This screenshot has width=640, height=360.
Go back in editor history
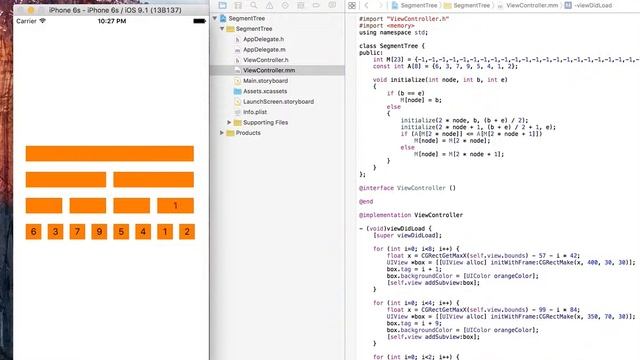366,5
